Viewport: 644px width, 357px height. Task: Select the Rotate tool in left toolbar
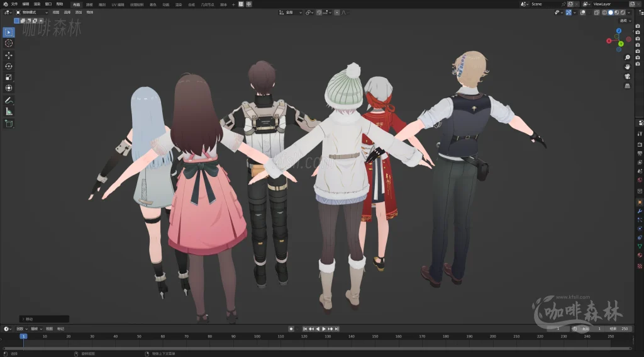pyautogui.click(x=9, y=66)
